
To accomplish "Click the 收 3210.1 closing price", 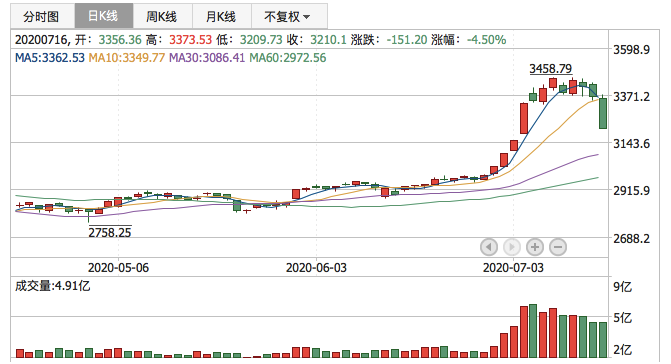I will [328, 40].
